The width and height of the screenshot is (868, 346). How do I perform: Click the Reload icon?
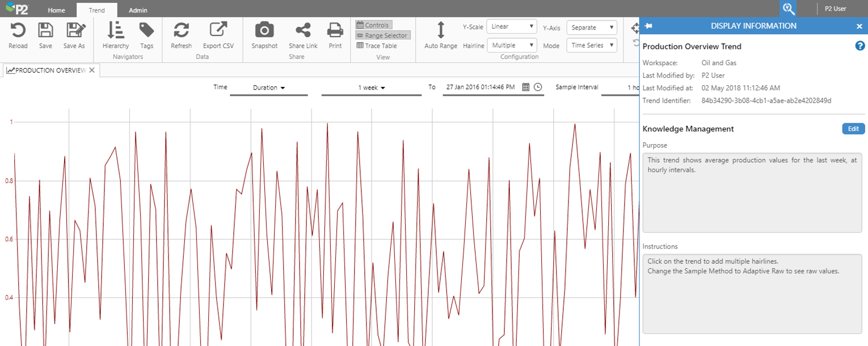point(18,31)
